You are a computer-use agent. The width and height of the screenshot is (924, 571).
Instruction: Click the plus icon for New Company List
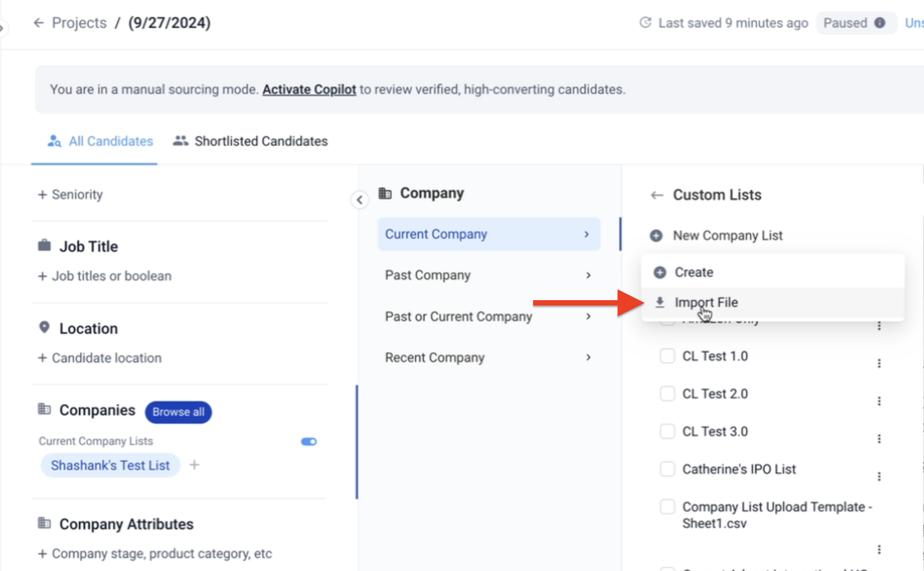point(656,236)
